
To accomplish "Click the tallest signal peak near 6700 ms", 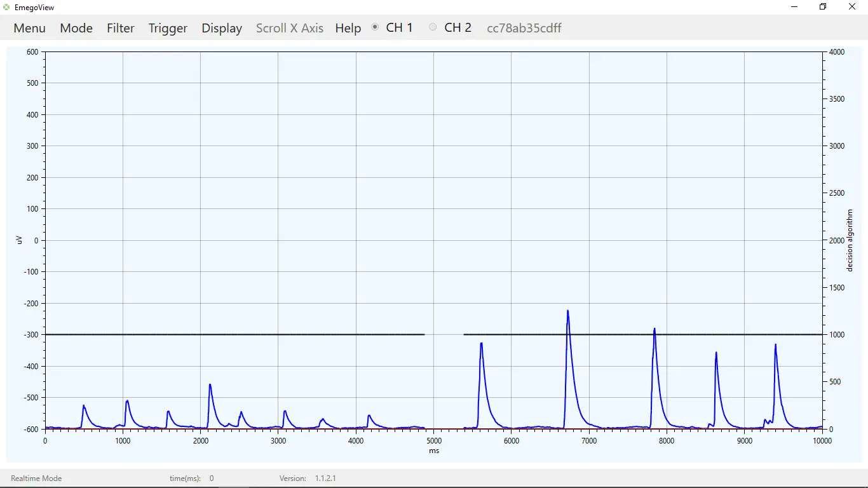I will tap(567, 311).
